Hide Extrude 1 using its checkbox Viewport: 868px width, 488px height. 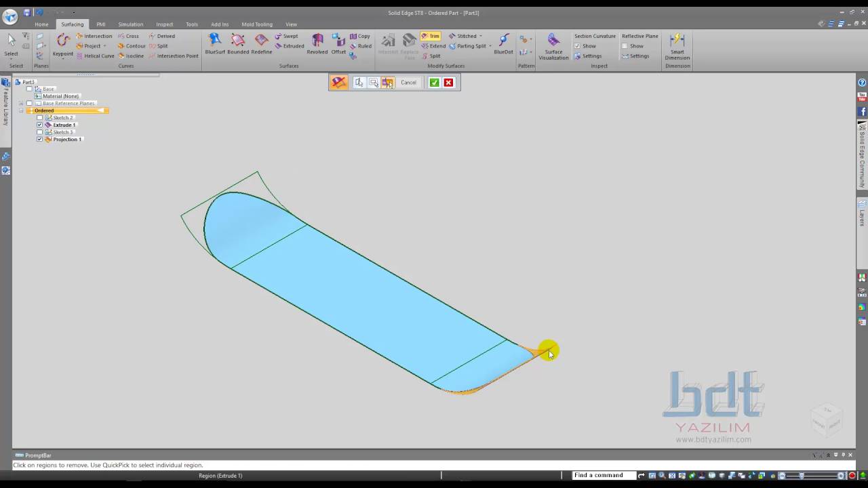click(x=39, y=125)
